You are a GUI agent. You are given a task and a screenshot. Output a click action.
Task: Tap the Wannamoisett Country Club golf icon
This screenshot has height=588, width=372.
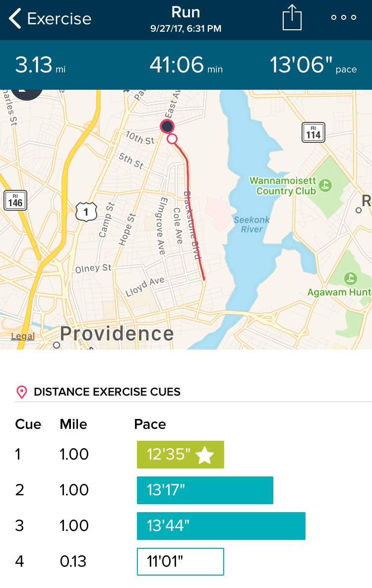tap(326, 185)
